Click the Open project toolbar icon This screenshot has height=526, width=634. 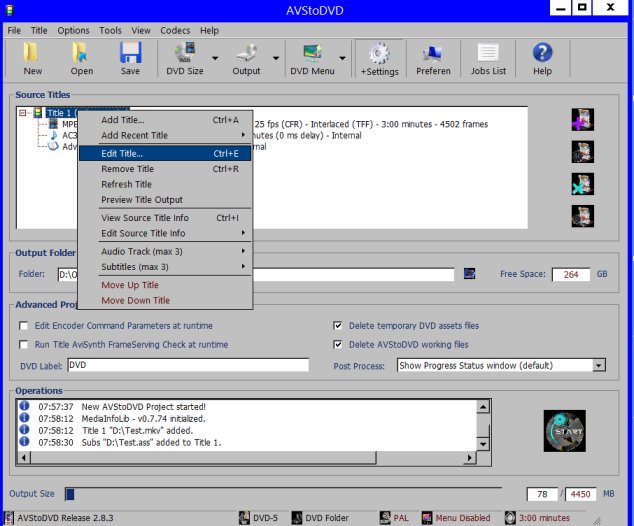81,53
